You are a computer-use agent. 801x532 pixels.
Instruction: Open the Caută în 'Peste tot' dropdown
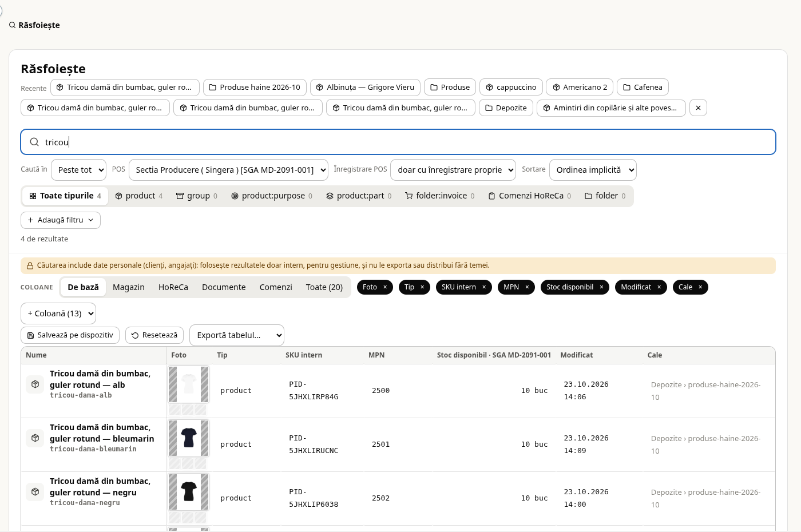coord(78,170)
